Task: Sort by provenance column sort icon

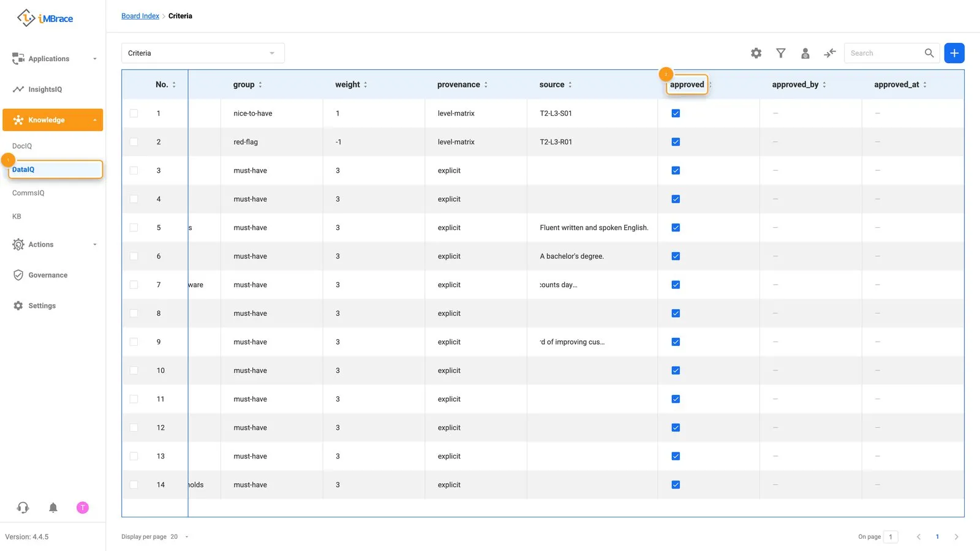Action: [x=486, y=85]
